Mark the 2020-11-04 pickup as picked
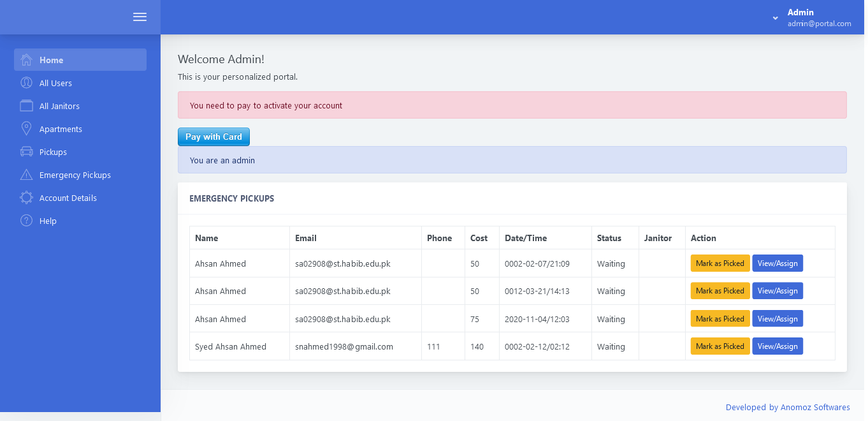 720,319
